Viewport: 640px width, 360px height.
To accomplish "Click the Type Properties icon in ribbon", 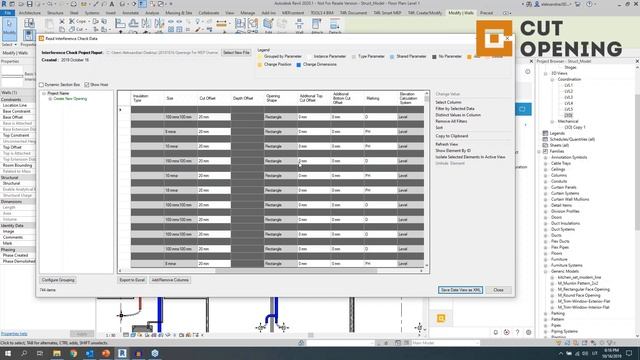I will click(x=29, y=23).
